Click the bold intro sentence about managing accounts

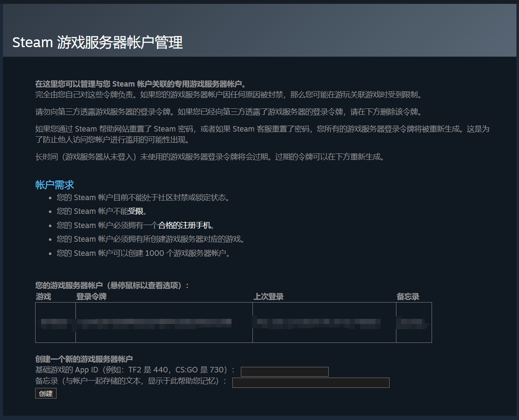tap(140, 84)
